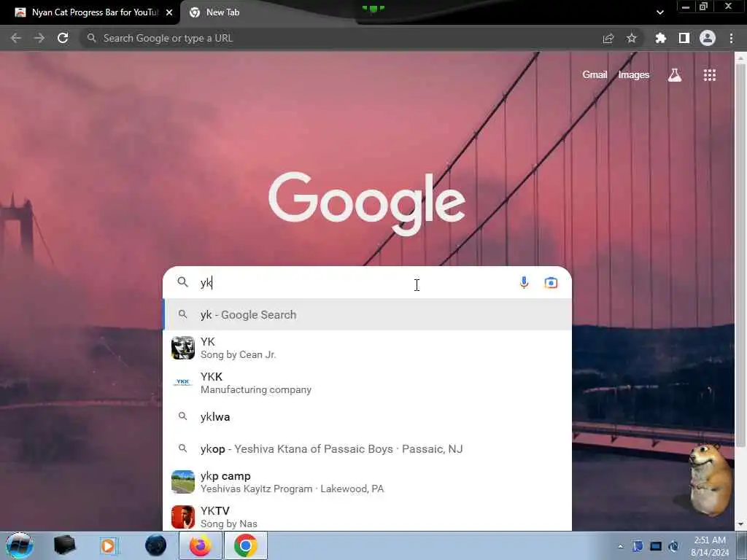747x560 pixels.
Task: Click the YKTV album art thumbnail
Action: tap(183, 517)
